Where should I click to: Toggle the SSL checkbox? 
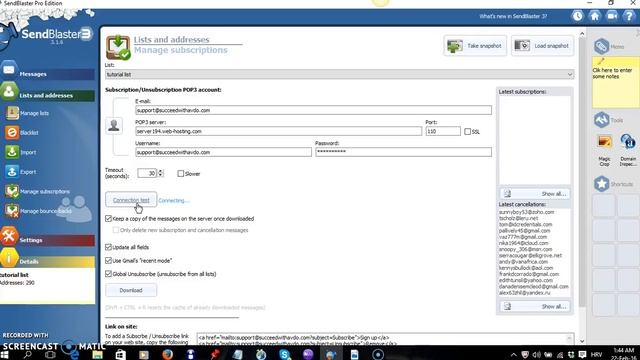click(467, 131)
